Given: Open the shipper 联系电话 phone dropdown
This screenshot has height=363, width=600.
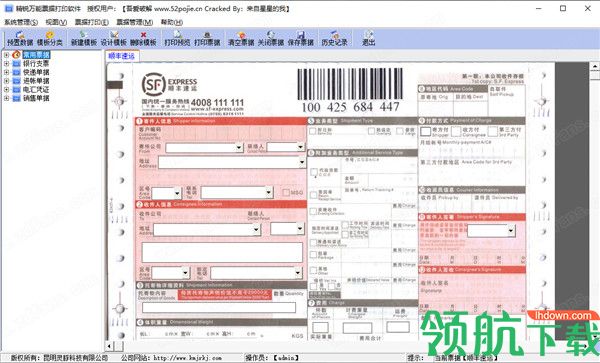Looking at the screenshot, I should click(269, 192).
